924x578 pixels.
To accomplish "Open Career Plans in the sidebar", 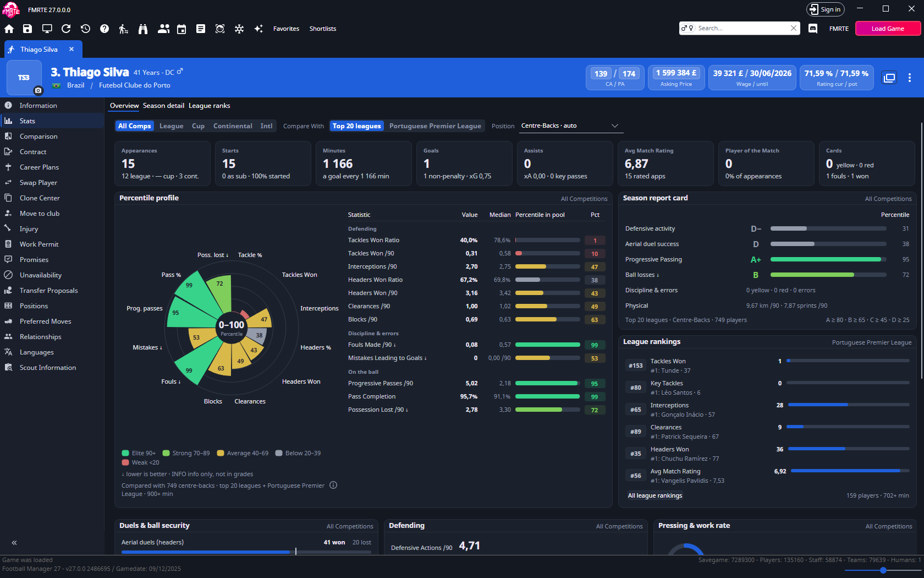I will 52,167.
